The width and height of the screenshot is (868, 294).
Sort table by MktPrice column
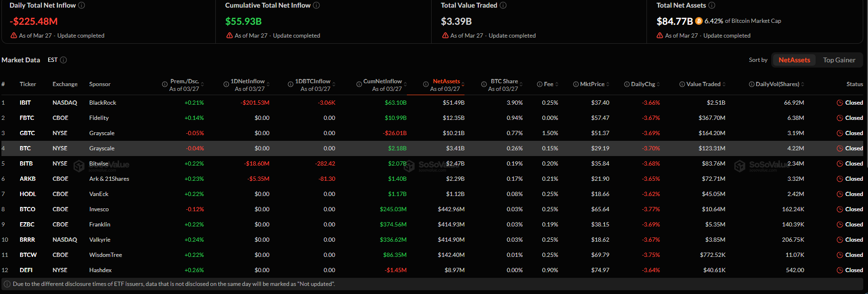pos(592,84)
